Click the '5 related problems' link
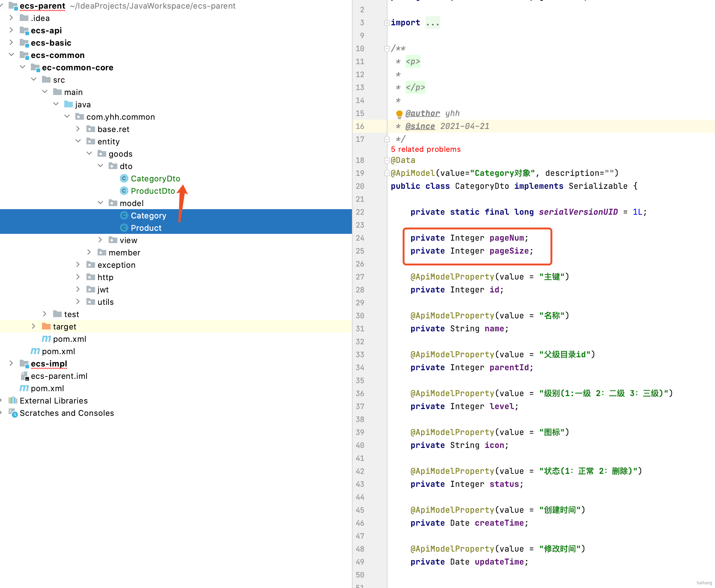Viewport: 715px width, 588px height. click(425, 149)
